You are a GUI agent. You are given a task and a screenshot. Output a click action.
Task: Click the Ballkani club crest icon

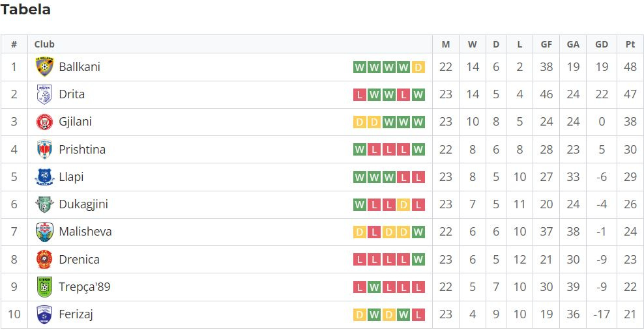(x=44, y=67)
